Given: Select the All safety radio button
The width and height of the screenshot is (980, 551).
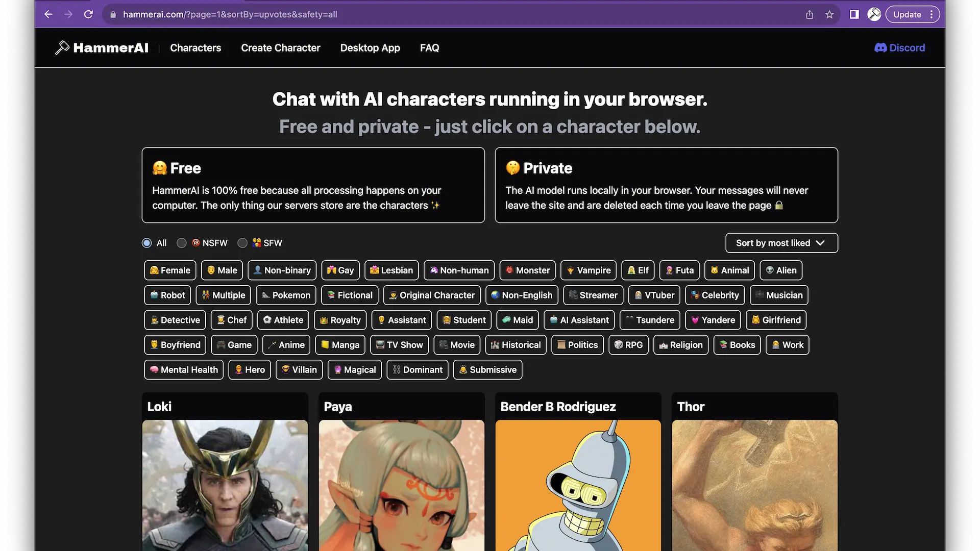Looking at the screenshot, I should (147, 243).
